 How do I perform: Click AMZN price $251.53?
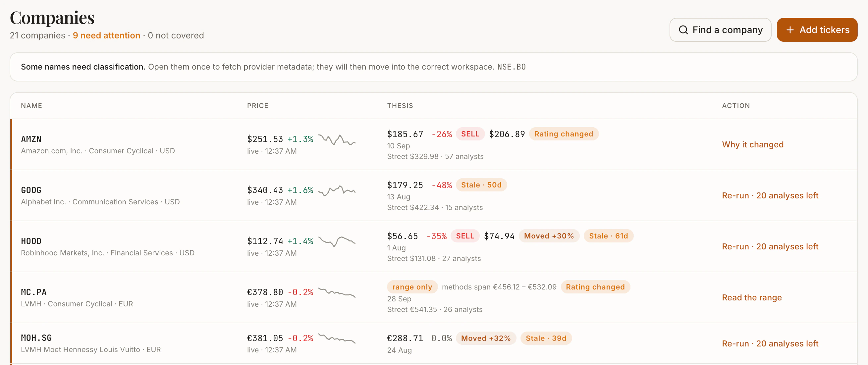pos(265,139)
